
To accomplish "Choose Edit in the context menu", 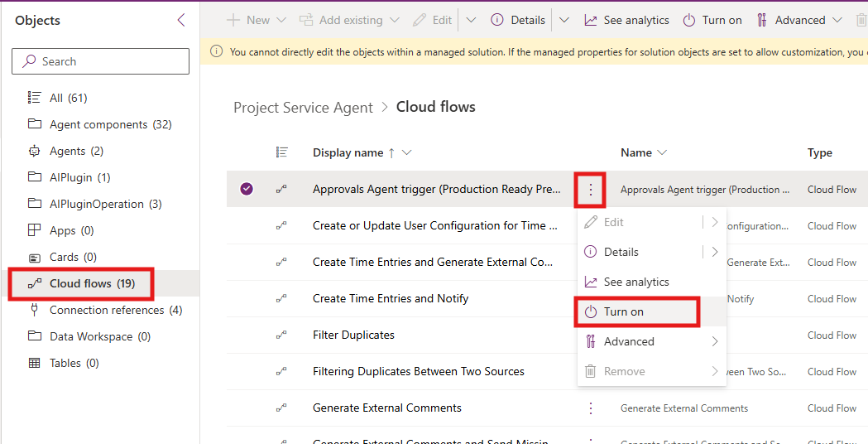I will coord(613,222).
